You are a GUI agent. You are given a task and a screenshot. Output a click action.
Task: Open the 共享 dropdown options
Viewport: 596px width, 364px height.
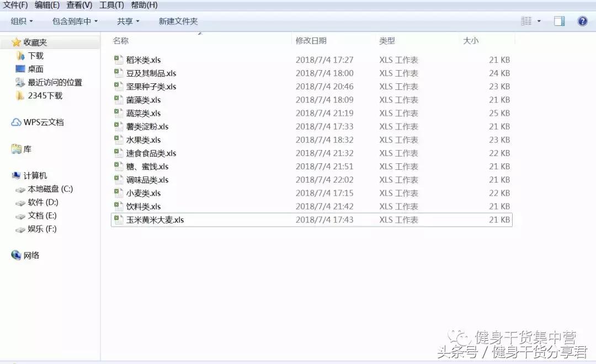point(127,21)
